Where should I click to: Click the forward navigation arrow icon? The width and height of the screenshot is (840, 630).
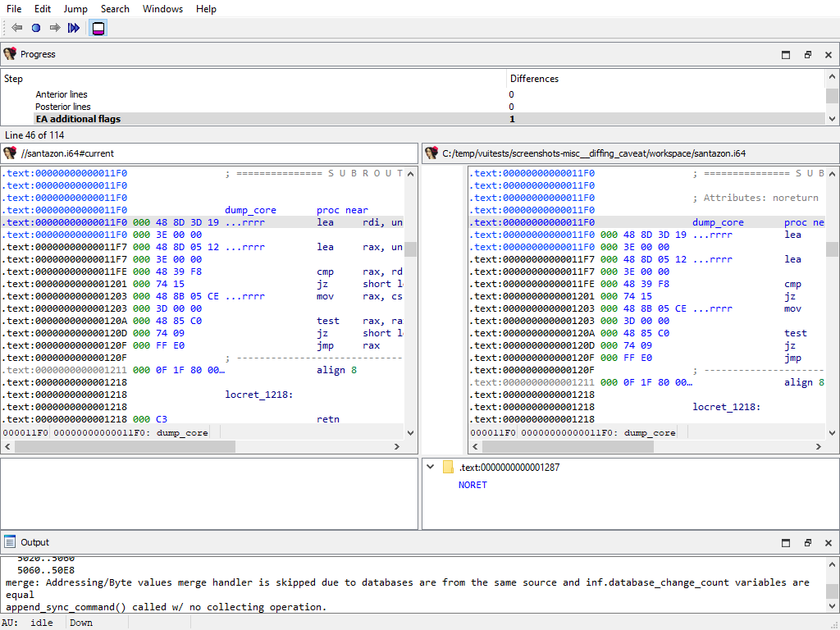tap(54, 27)
